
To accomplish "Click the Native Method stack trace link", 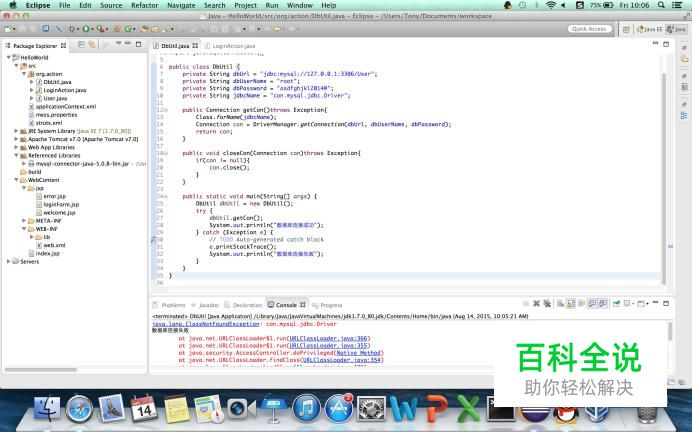I will pyautogui.click(x=358, y=353).
